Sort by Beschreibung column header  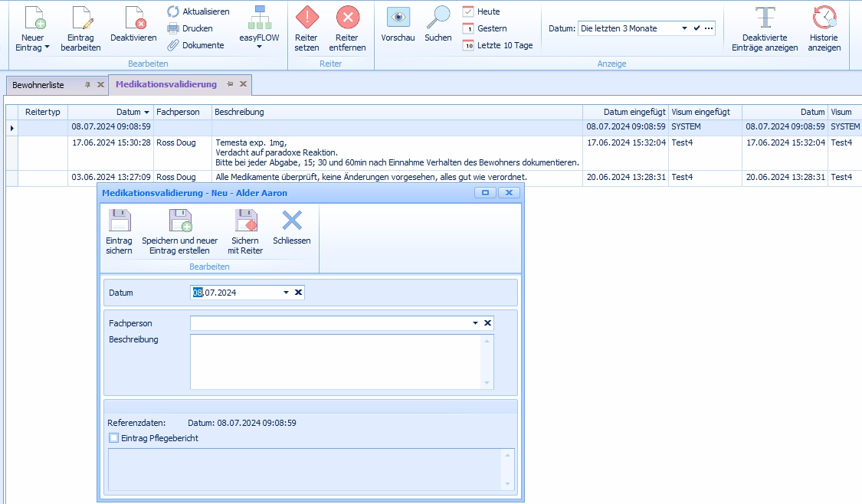pyautogui.click(x=398, y=112)
